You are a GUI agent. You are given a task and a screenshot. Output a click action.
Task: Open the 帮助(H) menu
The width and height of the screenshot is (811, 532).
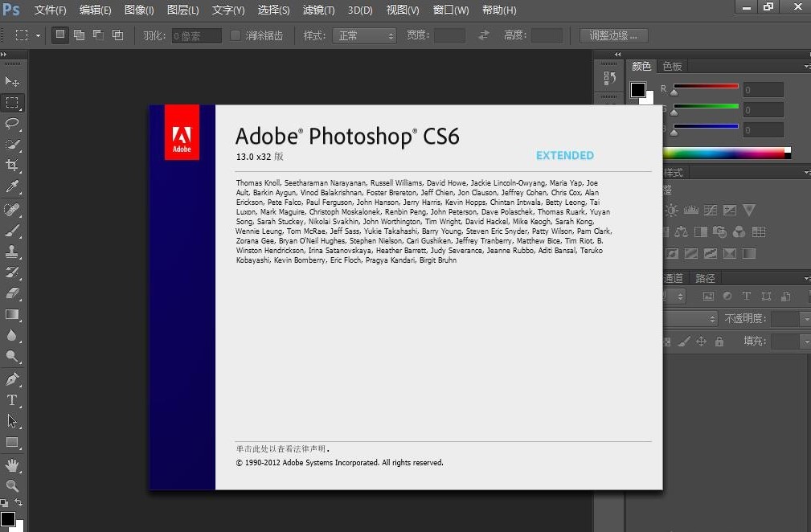click(499, 10)
